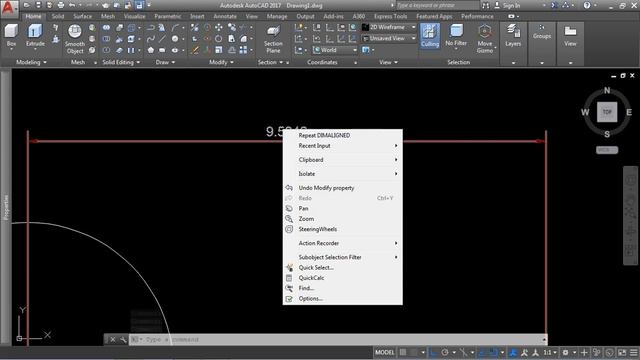Open annotation scale 1:1 dropdown

[x=550, y=352]
